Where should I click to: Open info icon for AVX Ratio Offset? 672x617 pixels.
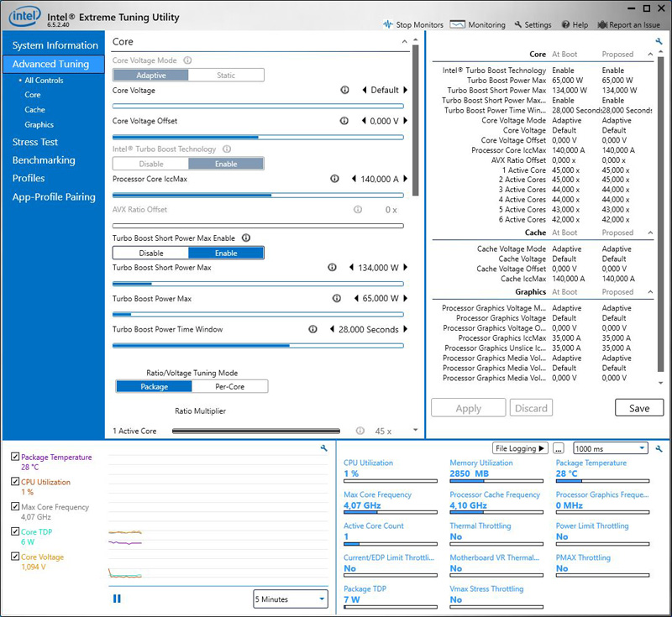pyautogui.click(x=358, y=209)
